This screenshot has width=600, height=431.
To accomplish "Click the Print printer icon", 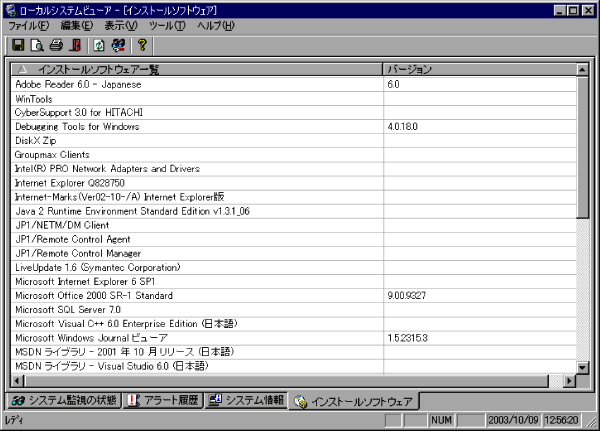I will (56, 45).
